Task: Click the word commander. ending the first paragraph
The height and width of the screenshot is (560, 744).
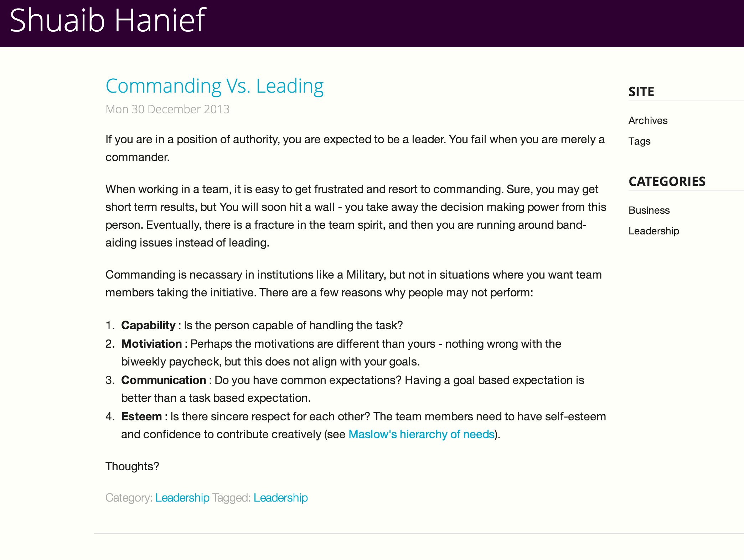Action: pos(137,157)
